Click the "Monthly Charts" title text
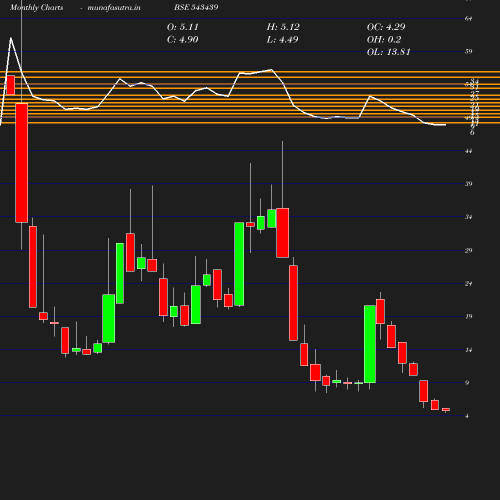The width and height of the screenshot is (500, 500). [37, 7]
